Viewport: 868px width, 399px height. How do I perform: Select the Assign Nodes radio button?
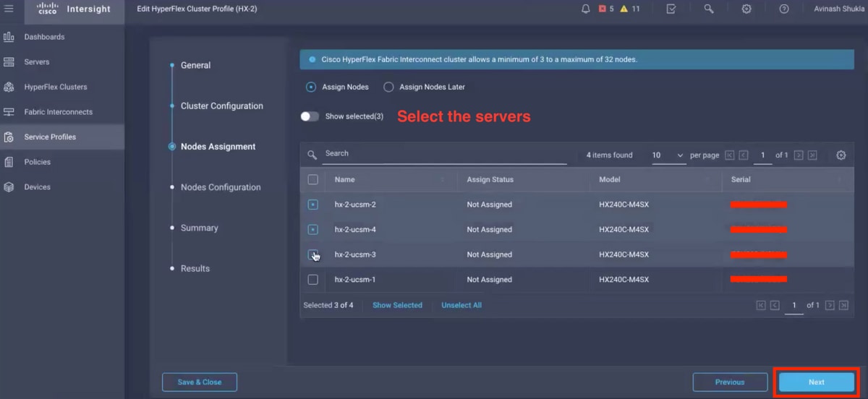(x=311, y=87)
